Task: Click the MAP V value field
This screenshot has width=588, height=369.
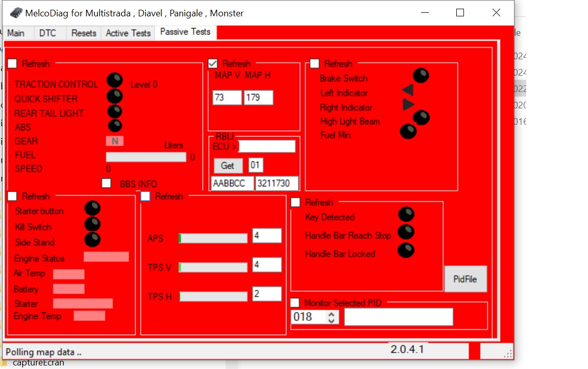Action: click(227, 98)
